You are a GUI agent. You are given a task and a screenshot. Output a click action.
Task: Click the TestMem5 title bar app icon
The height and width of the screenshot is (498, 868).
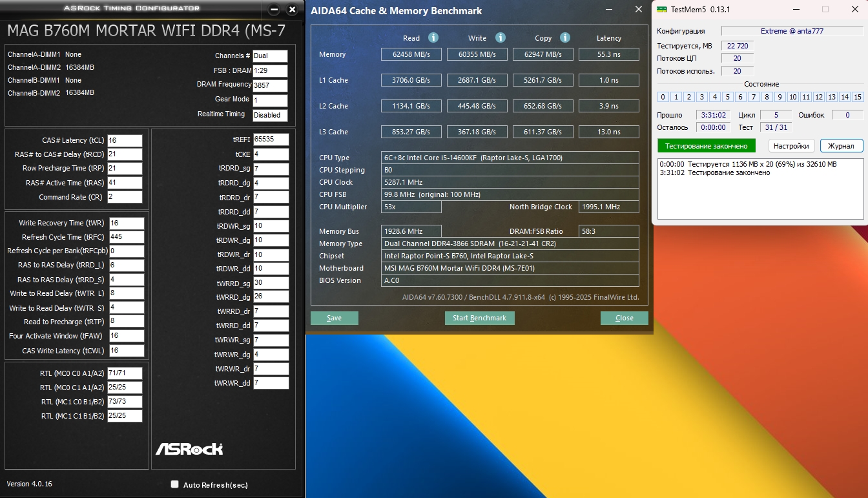[662, 9]
